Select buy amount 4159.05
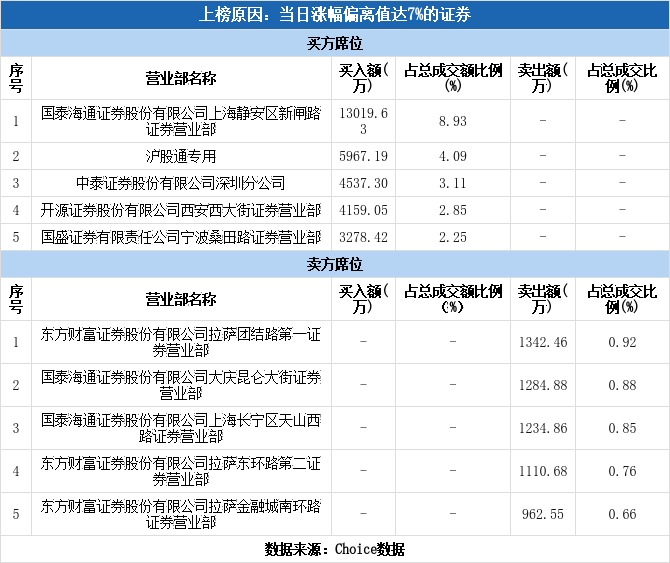 click(x=364, y=210)
